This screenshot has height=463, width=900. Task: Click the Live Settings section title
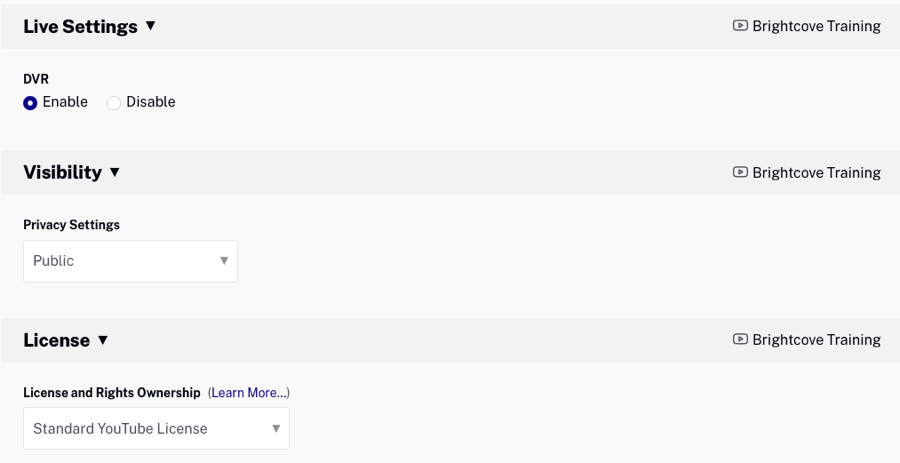(x=80, y=27)
